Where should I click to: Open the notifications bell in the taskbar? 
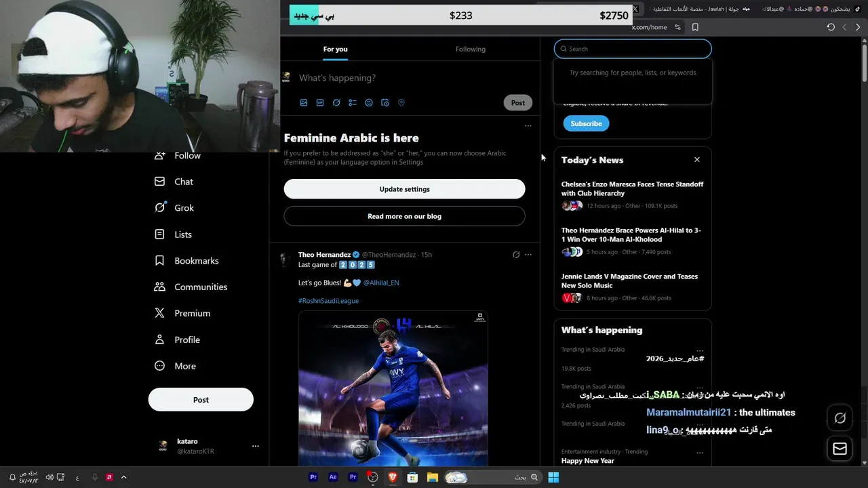(x=12, y=477)
